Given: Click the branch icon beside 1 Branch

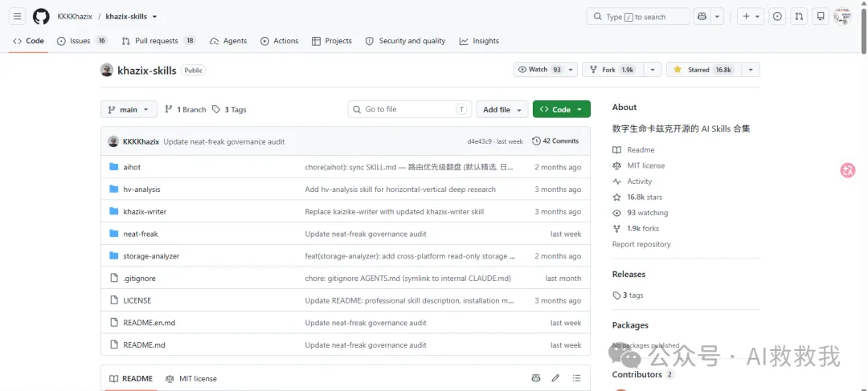Looking at the screenshot, I should [x=168, y=109].
